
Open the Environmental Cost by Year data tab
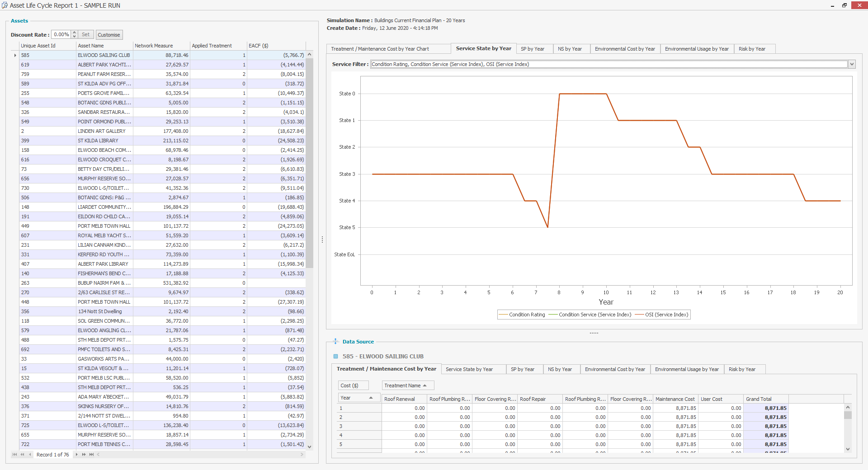click(x=615, y=369)
